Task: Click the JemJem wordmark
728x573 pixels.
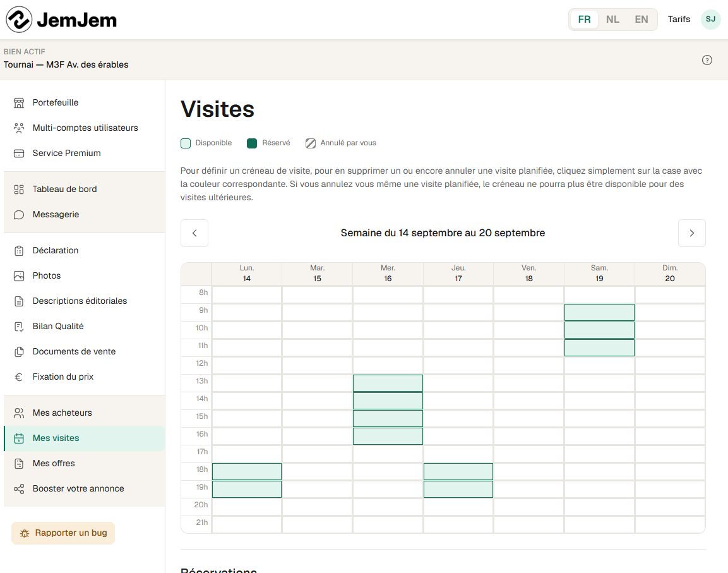Action: coord(76,20)
